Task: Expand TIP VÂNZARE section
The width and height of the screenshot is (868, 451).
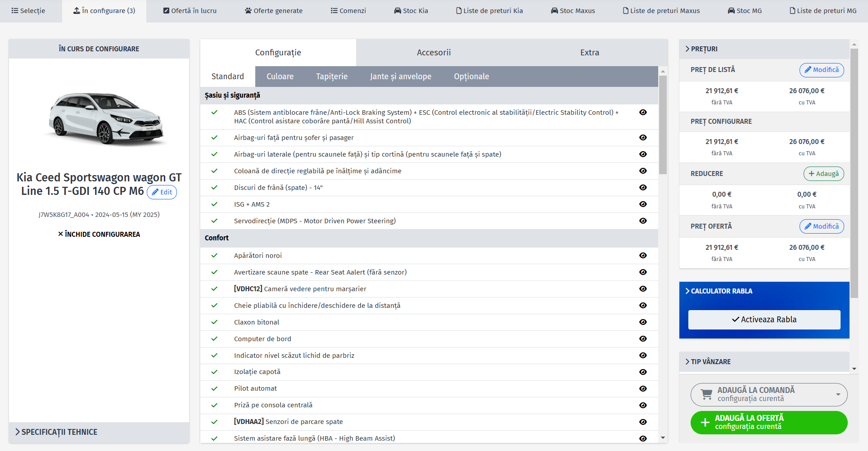Action: tap(764, 362)
